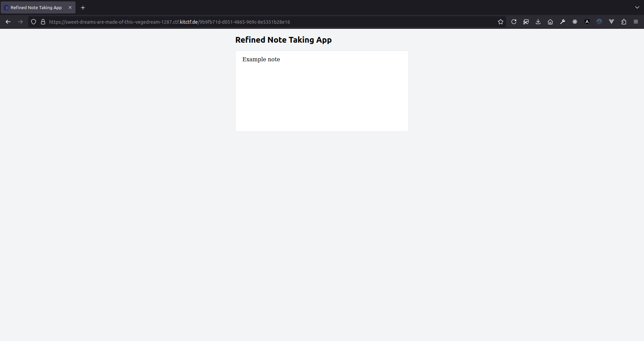This screenshot has width=644, height=341.
Task: Open the Vue DevTools extension icon
Action: (611, 21)
